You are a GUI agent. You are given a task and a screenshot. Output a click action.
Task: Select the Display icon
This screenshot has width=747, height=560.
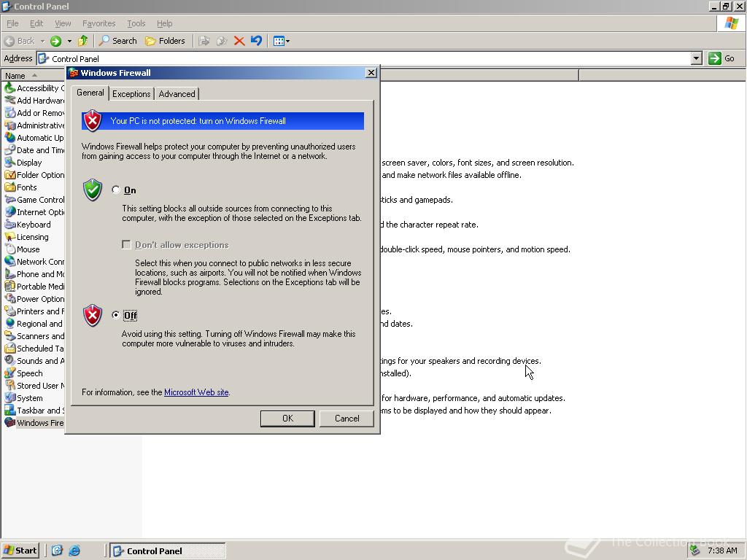[x=10, y=163]
